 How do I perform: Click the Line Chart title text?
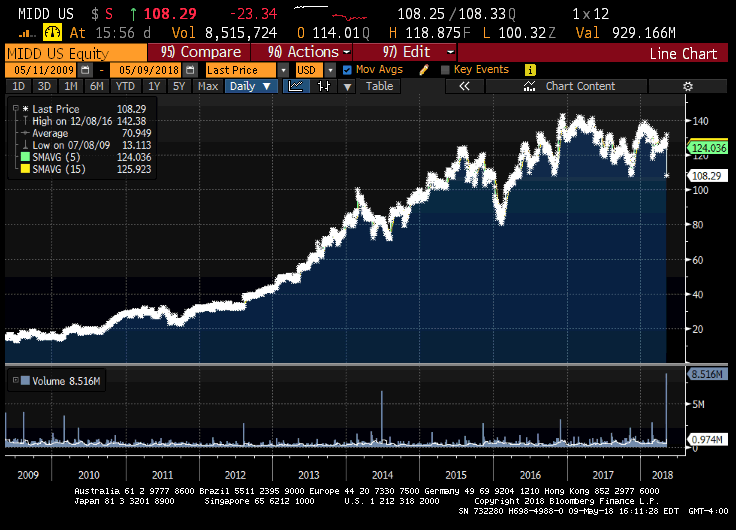coord(683,53)
